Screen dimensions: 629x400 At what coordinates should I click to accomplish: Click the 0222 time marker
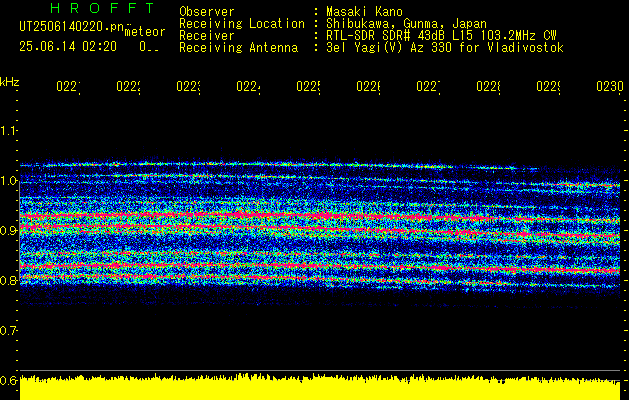(x=128, y=86)
